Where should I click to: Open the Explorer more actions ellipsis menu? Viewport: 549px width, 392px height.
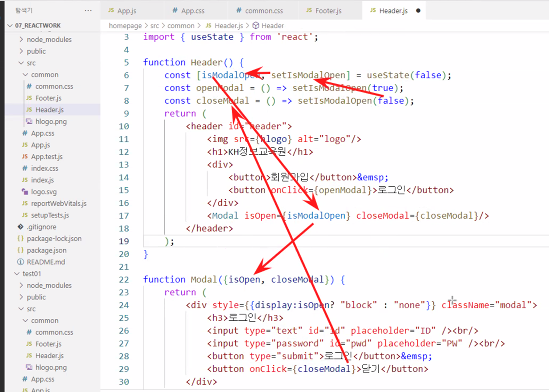point(88,10)
